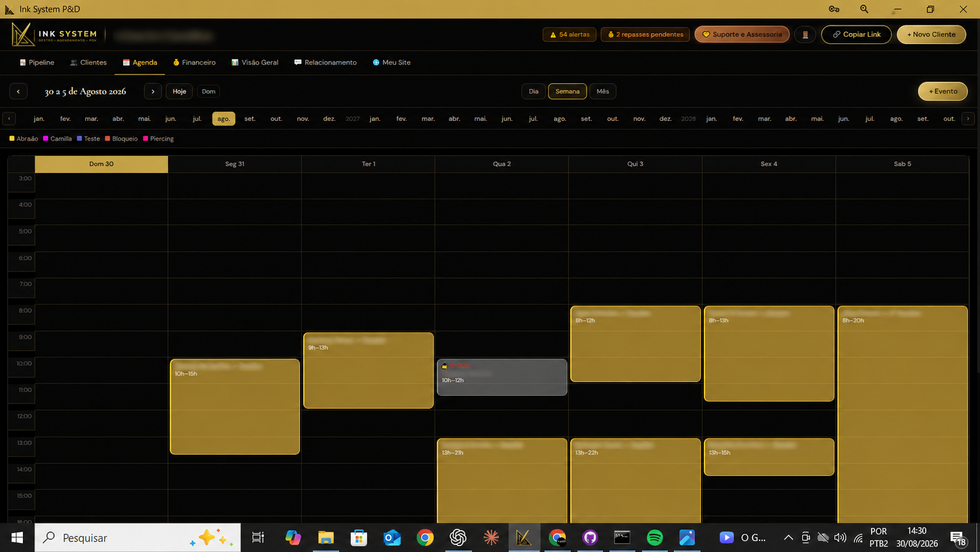Open the 8h–20h event on Sab 5
980x552 pixels.
coord(903,414)
